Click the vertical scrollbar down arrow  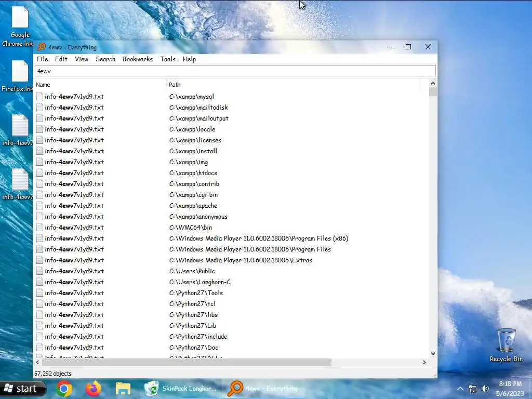(x=433, y=353)
